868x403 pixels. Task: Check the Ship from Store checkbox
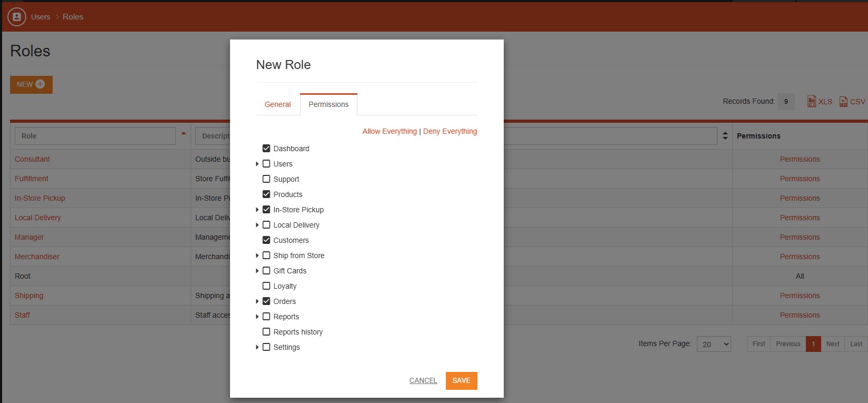pos(266,255)
